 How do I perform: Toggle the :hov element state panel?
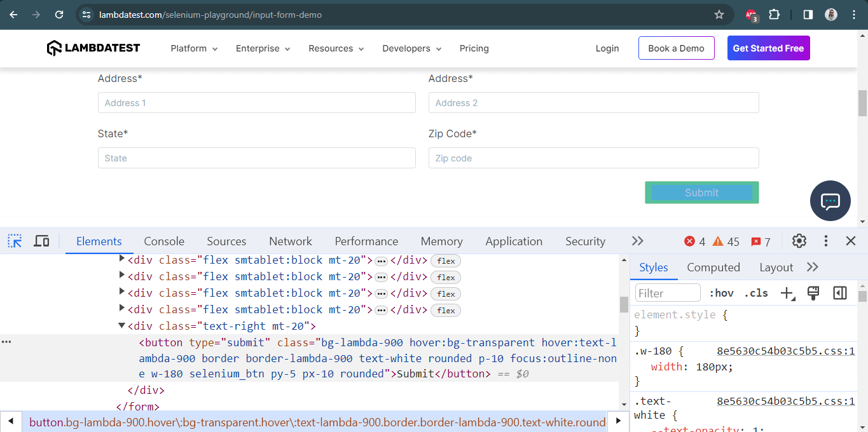[x=721, y=293]
